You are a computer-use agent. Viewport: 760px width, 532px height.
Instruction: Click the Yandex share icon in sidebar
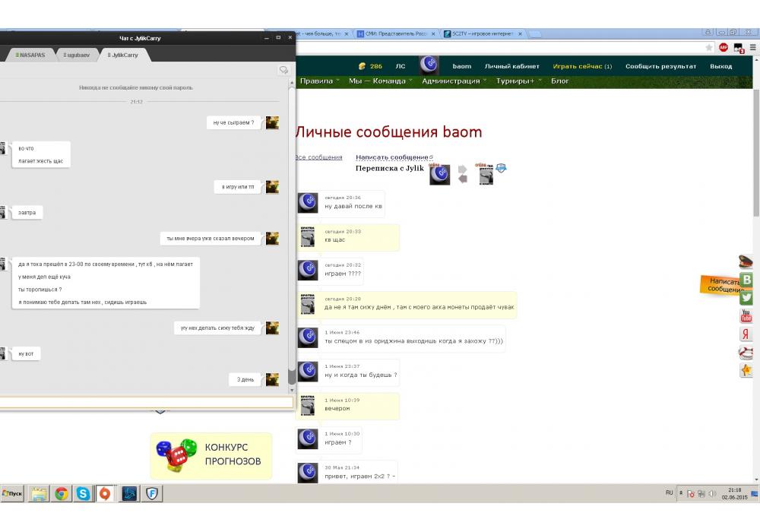(x=746, y=334)
